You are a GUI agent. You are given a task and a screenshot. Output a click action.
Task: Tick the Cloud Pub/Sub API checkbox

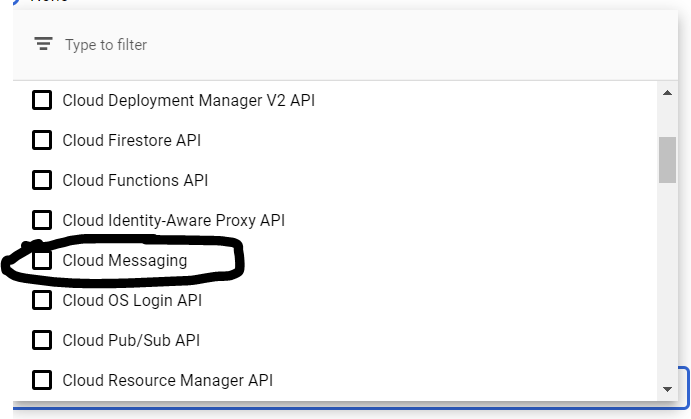42,340
